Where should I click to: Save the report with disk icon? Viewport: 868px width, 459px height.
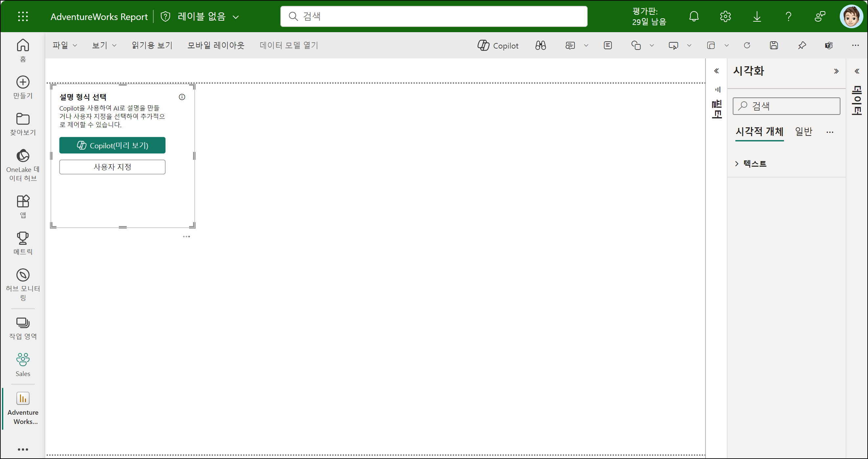click(x=774, y=46)
